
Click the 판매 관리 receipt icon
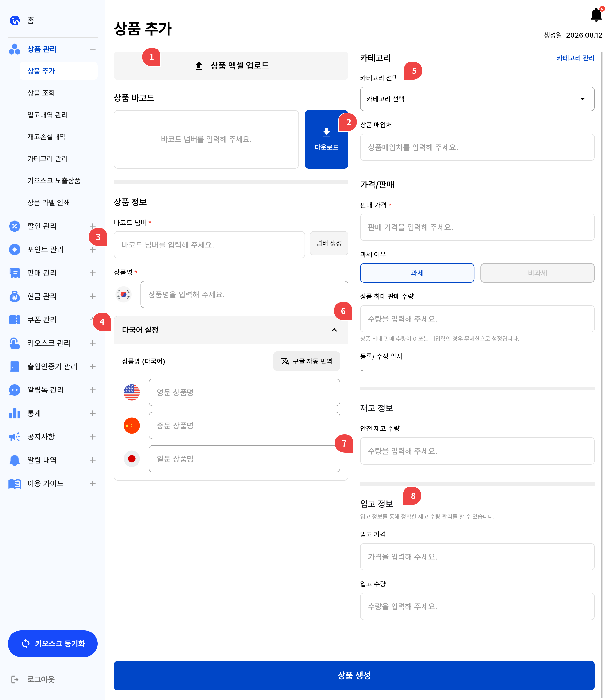click(x=15, y=273)
